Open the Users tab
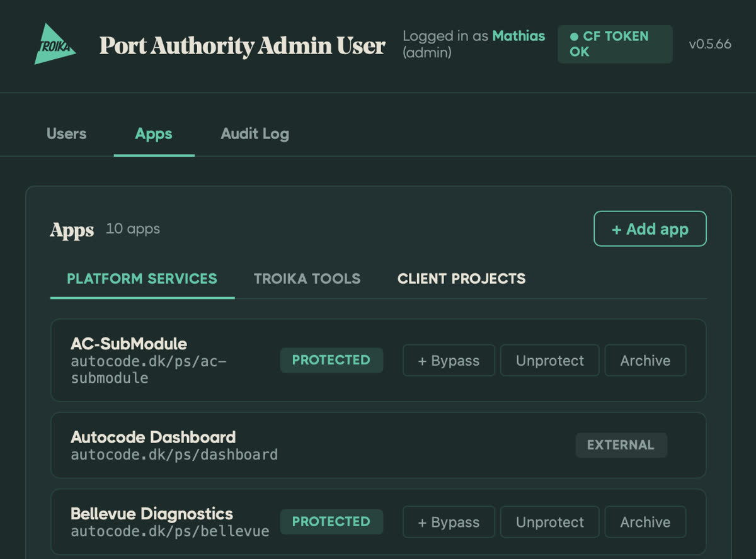 coord(66,133)
